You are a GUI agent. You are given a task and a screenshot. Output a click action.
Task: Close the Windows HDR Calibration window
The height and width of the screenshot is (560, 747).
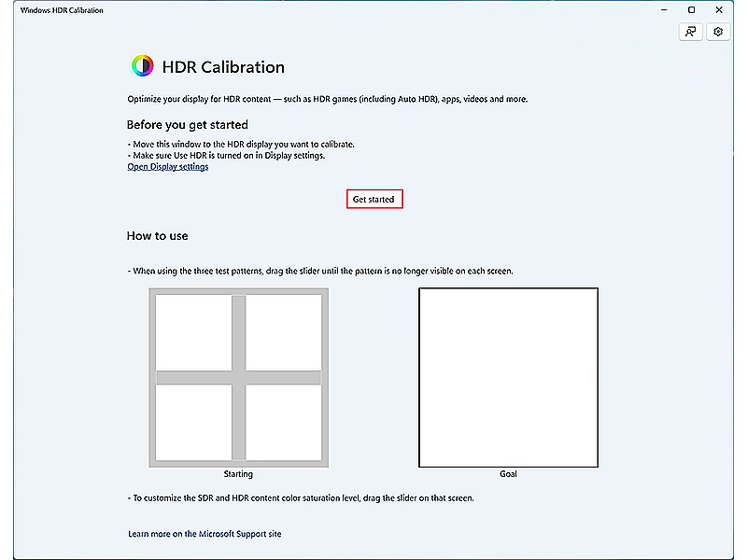point(719,10)
